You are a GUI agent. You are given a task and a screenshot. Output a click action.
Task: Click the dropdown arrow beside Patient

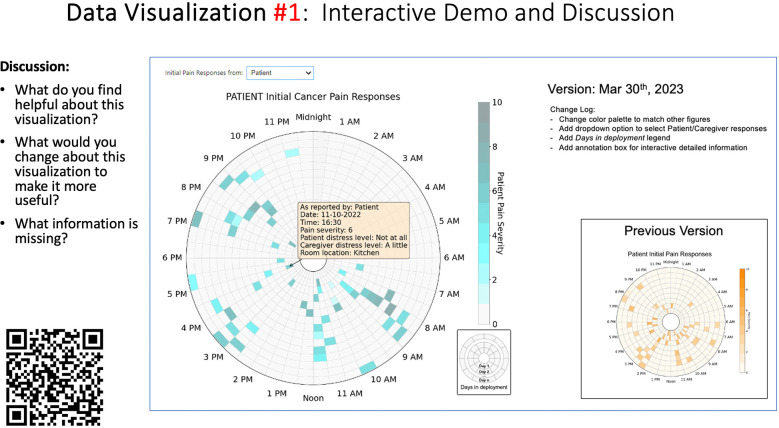[x=308, y=73]
